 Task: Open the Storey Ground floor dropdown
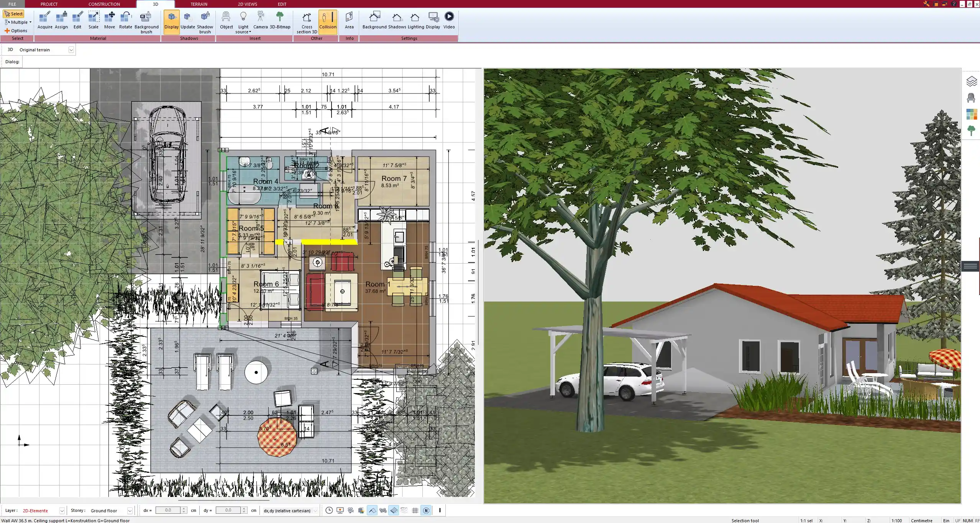tap(130, 511)
